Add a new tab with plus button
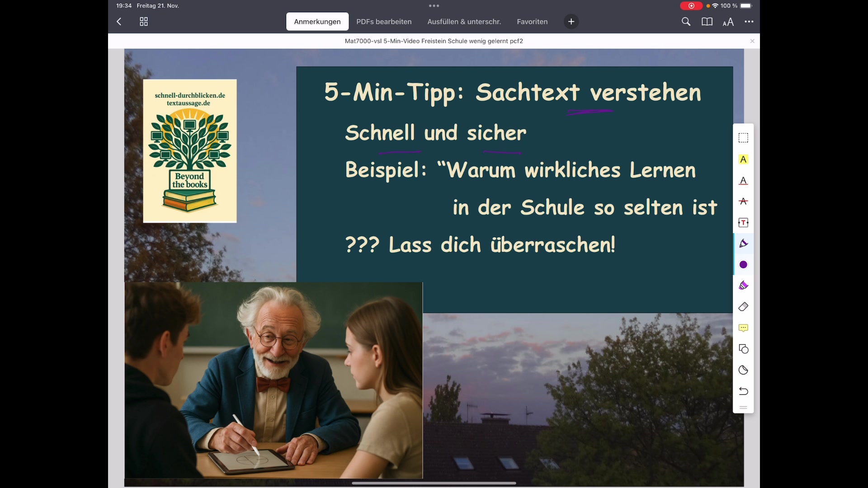This screenshot has height=488, width=868. point(571,21)
